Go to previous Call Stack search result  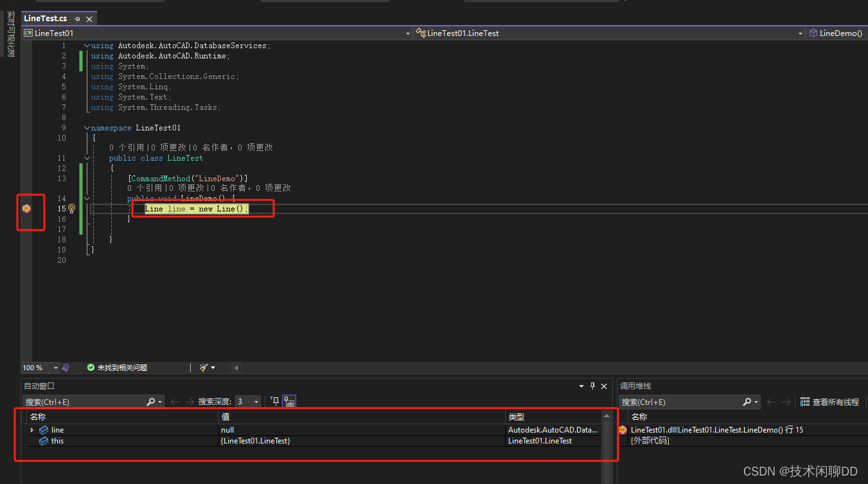click(771, 402)
